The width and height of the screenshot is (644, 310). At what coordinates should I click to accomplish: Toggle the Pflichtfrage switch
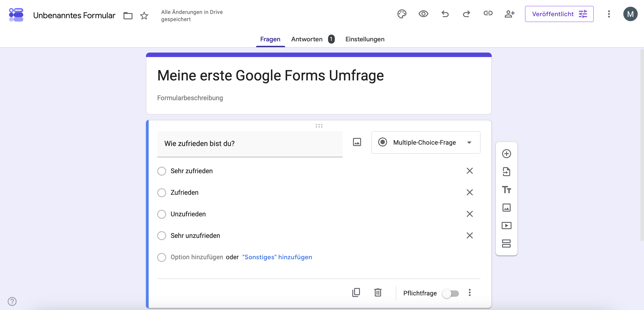click(450, 293)
